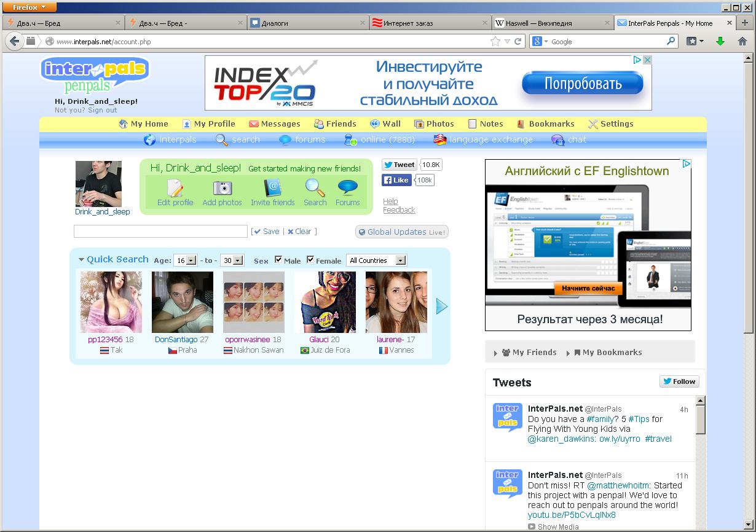The width and height of the screenshot is (756, 532).
Task: Open laurene- profile photo
Action: (x=396, y=302)
